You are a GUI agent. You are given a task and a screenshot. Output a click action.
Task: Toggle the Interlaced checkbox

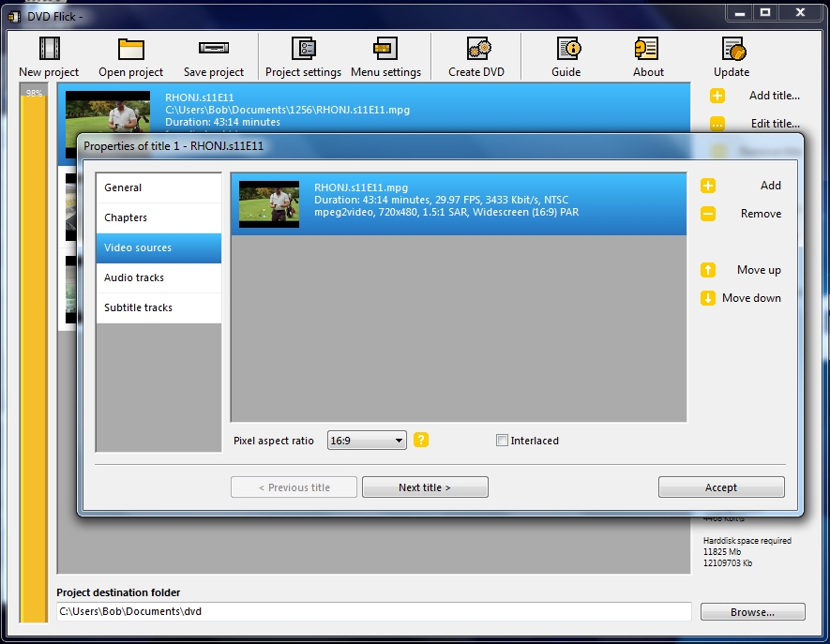coord(502,441)
